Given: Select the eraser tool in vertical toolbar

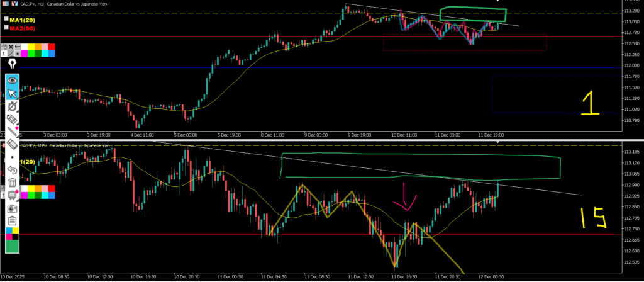Looking at the screenshot, I should 13,145.
